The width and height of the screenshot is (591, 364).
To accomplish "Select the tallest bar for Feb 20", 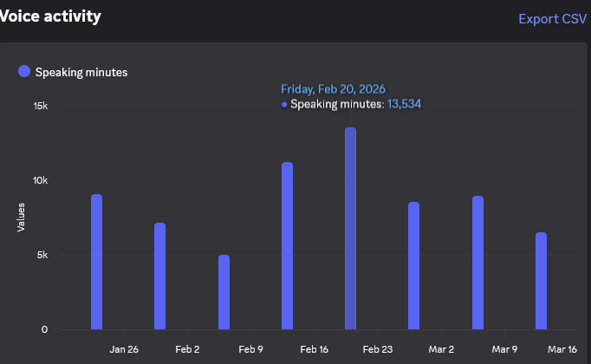I will [x=350, y=229].
